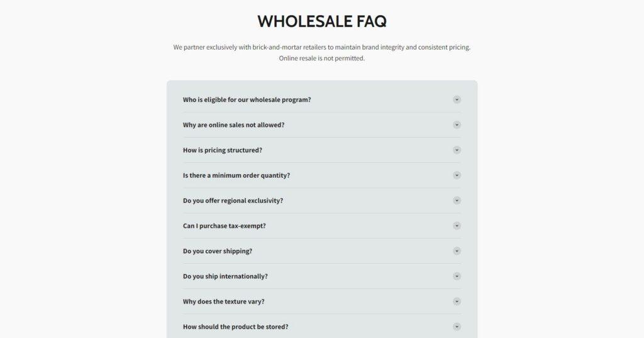Click chevron icon beside texture vary question
Screen dimensions: 644x338
(457, 301)
